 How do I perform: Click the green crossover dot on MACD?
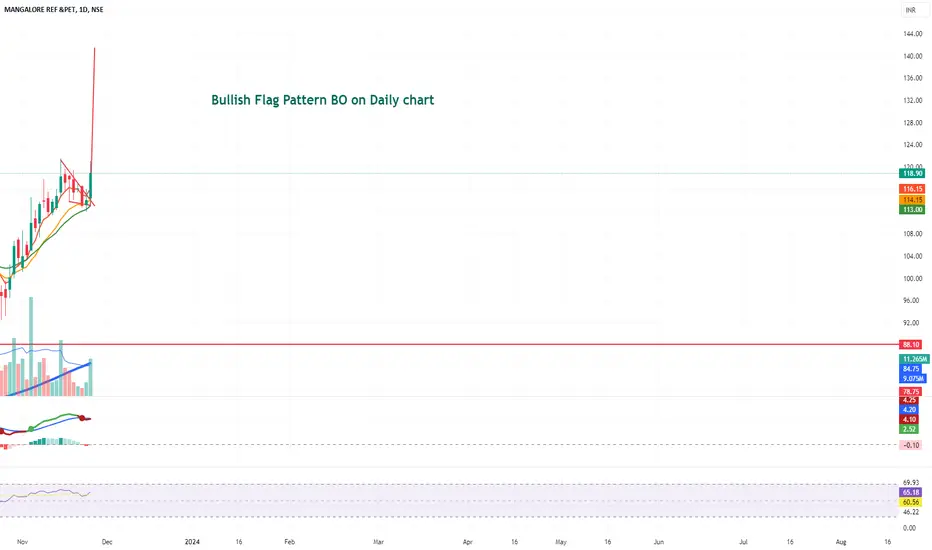[x=31, y=429]
